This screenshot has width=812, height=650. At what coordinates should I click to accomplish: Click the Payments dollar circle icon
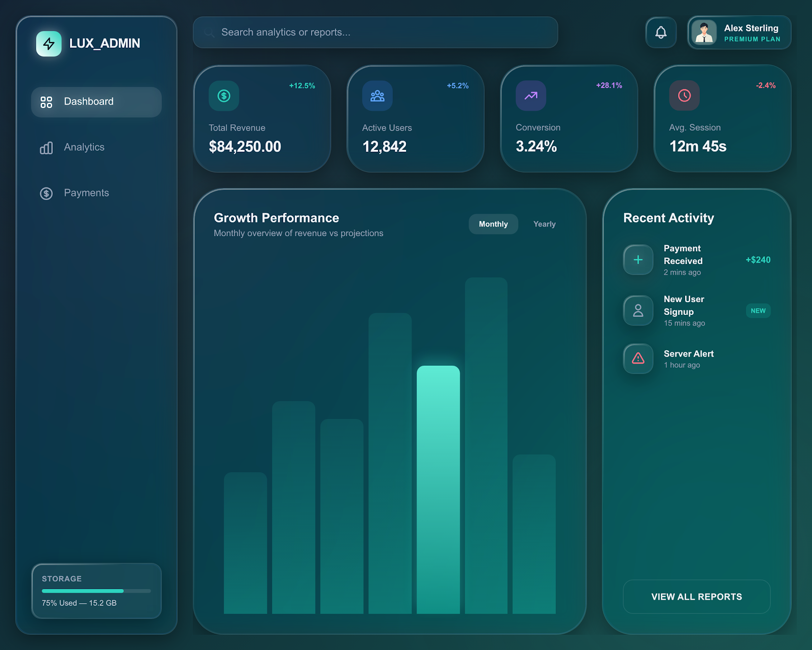coord(46,193)
